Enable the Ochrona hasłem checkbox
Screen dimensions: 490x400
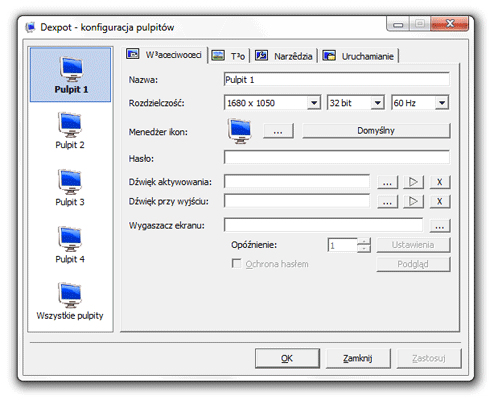(x=236, y=264)
